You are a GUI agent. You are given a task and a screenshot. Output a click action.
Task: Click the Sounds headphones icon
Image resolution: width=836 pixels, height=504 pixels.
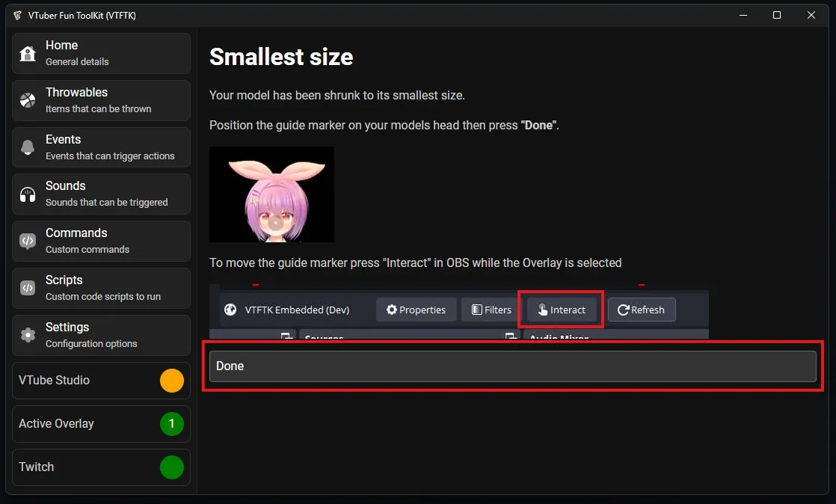click(x=28, y=194)
